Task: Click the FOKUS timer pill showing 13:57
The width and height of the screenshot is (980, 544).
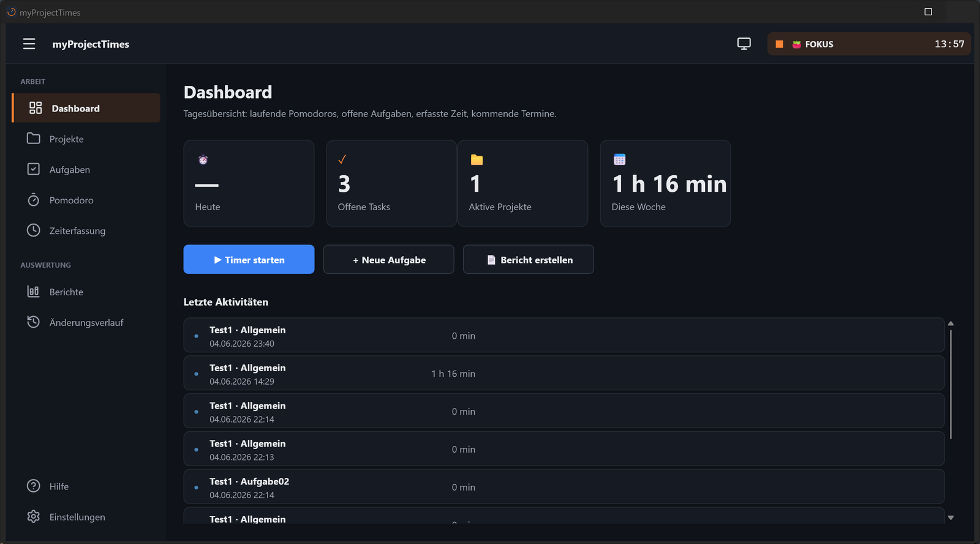Action: [x=869, y=44]
